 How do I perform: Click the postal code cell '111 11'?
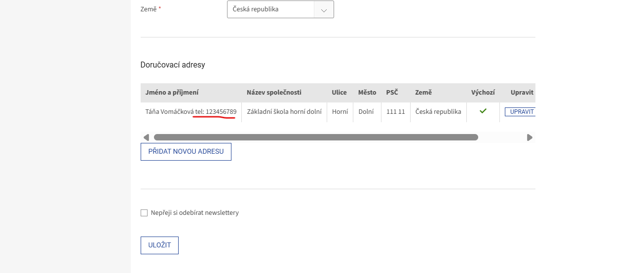click(x=396, y=112)
